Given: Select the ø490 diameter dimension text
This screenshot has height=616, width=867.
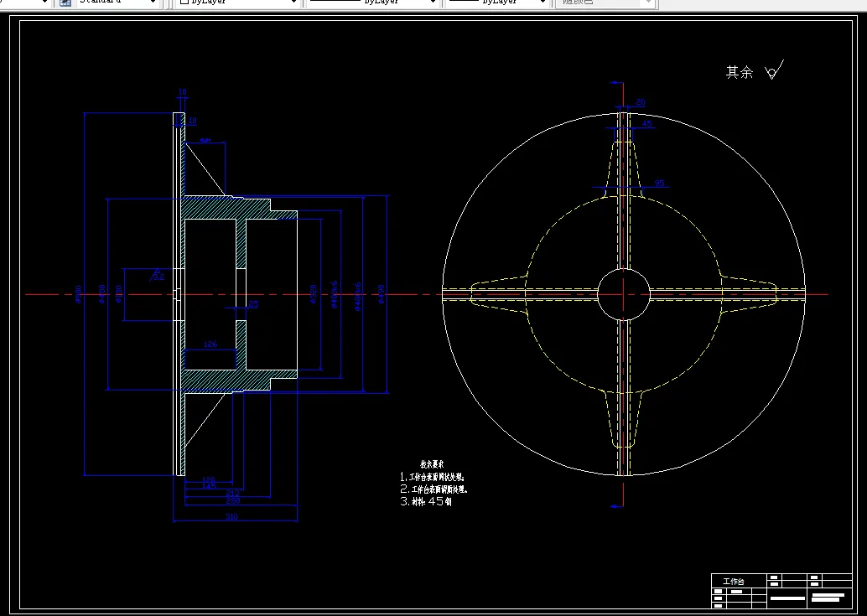Looking at the screenshot, I should coord(381,294).
